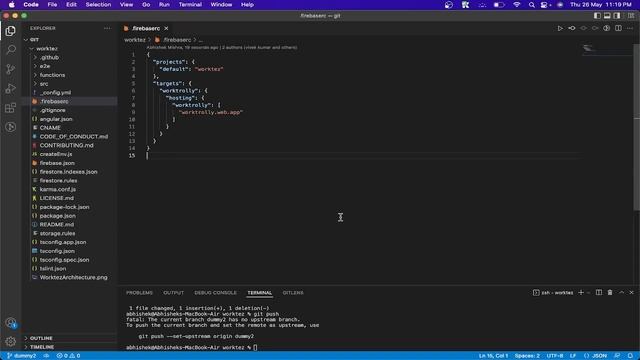
Task: Click worktez breadcrumb in editor
Action: [135, 40]
